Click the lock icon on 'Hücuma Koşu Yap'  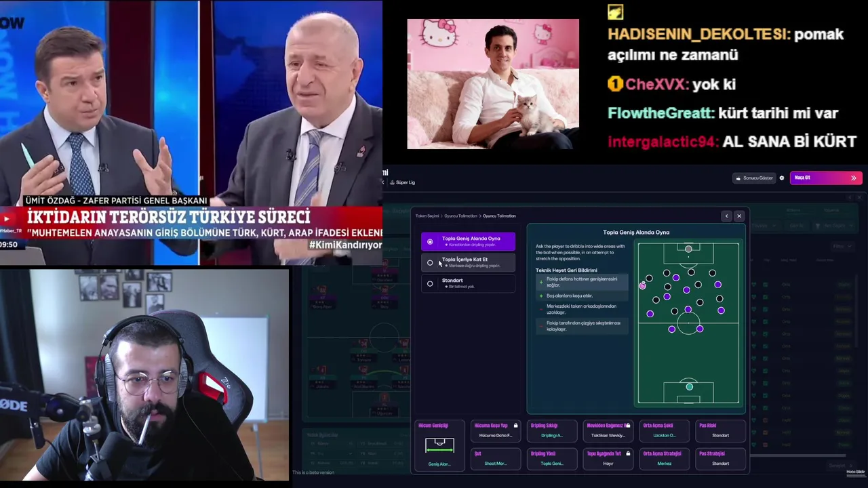(515, 426)
